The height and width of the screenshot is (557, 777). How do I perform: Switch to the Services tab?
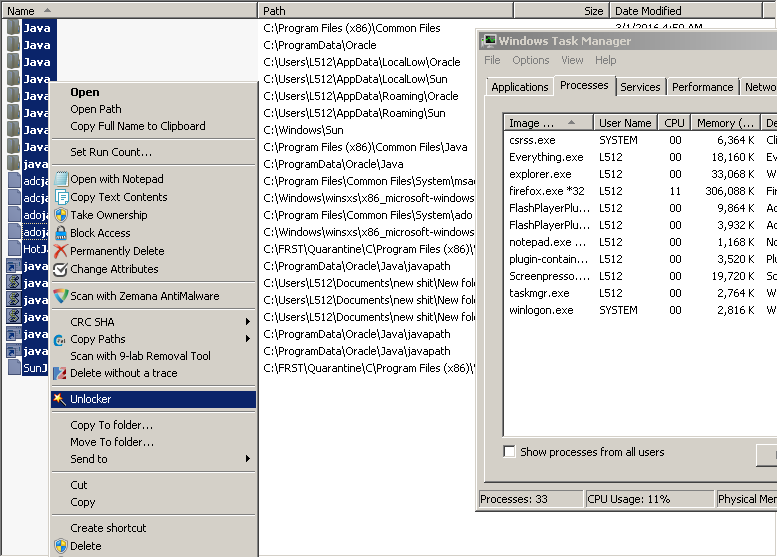[x=640, y=87]
